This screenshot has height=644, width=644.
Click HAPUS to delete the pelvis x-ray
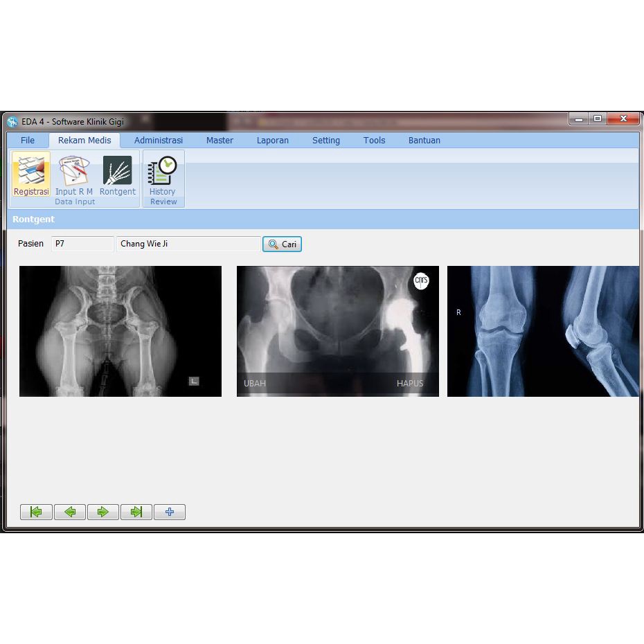410,383
